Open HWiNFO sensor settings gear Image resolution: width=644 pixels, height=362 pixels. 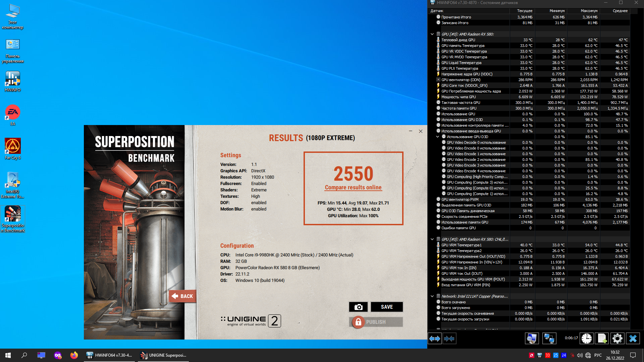click(617, 339)
